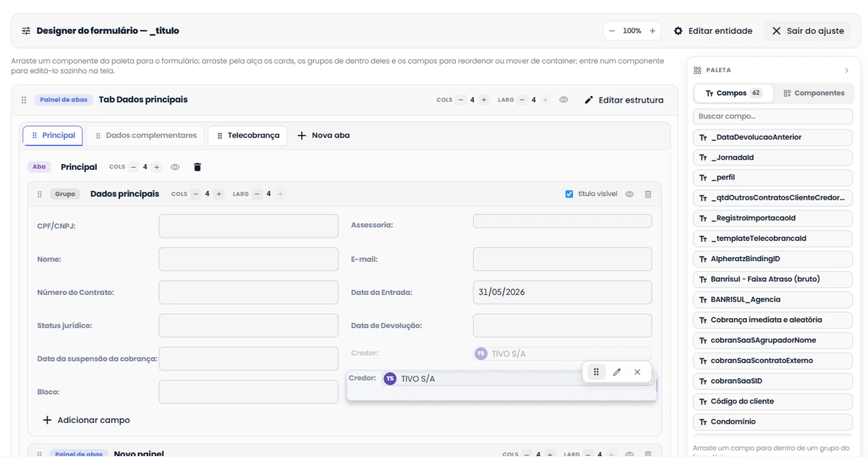This screenshot has height=459, width=868.
Task: Click the grip handle in the Credor floating toolbar
Action: [596, 372]
